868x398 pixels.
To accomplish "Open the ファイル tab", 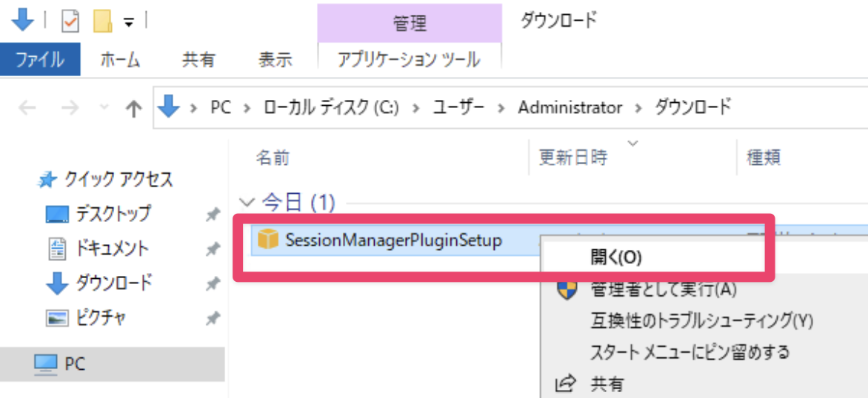I will (40, 60).
